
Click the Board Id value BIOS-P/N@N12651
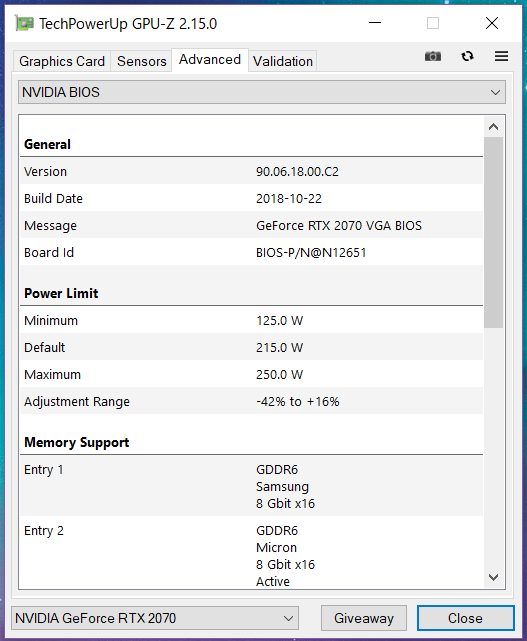click(x=311, y=253)
